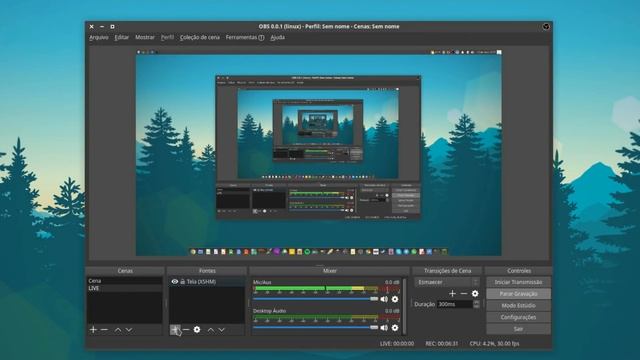This screenshot has width=640, height=360.
Task: Move source down in Fontes list
Action: point(222,329)
